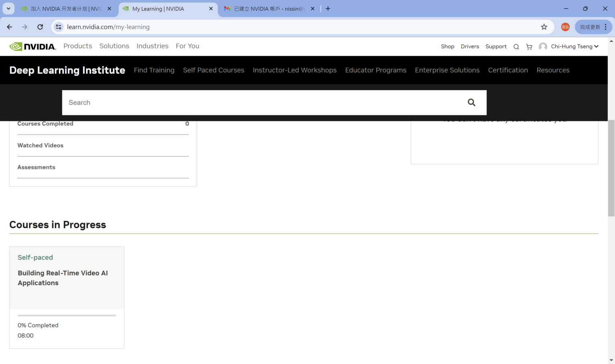Viewport: 615px width, 364px height.
Task: Focus the Search input field
Action: point(260,103)
